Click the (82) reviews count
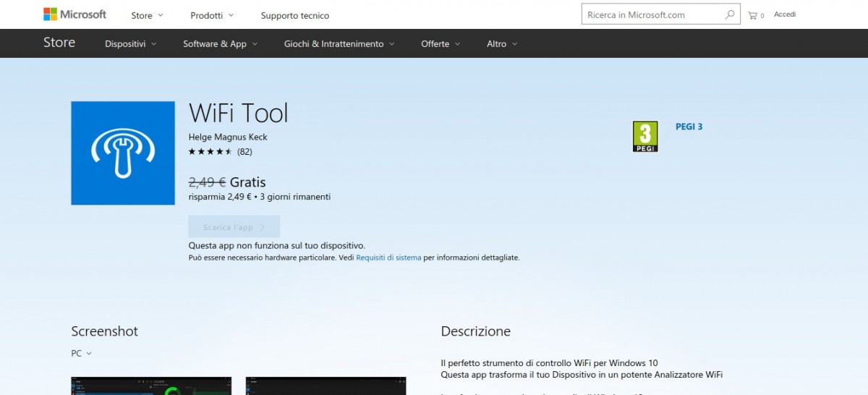The height and width of the screenshot is (395, 868). [244, 152]
